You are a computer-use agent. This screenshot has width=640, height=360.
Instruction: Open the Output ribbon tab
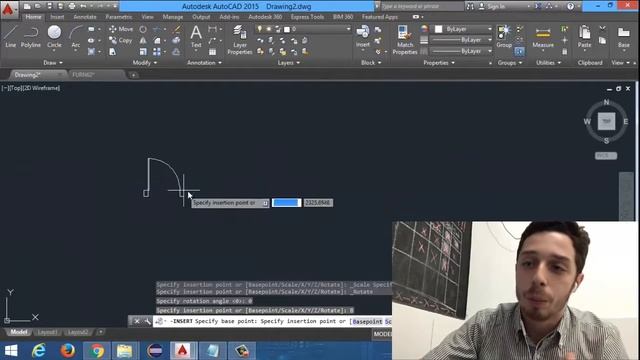[201, 17]
